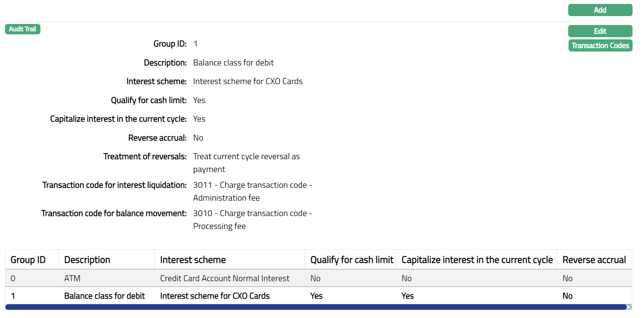Click the Add button

click(x=600, y=10)
